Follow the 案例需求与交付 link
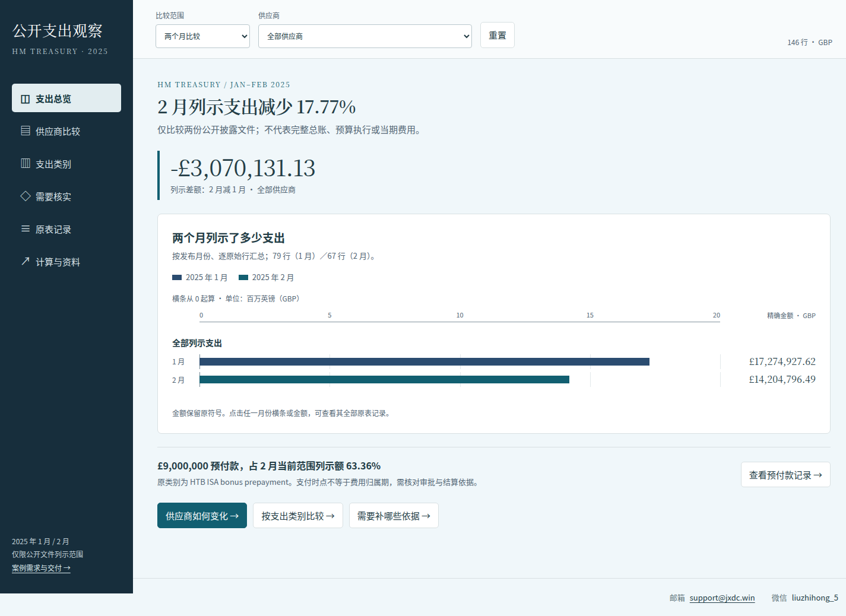 pos(41,568)
